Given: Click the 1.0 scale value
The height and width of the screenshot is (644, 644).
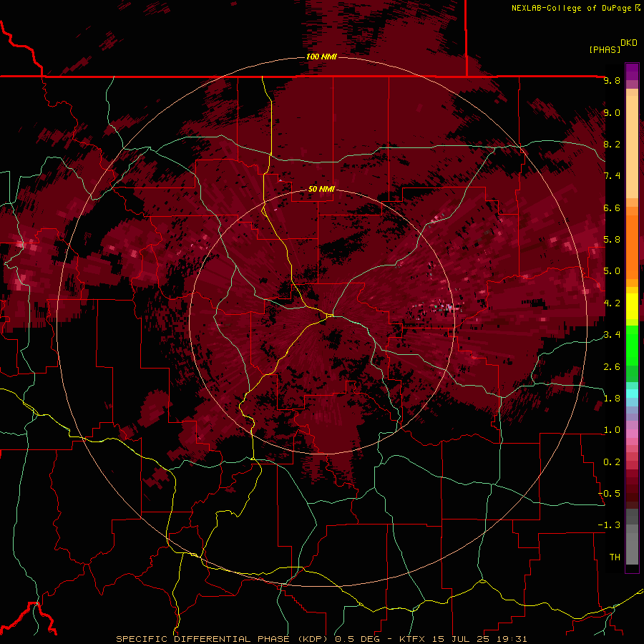Looking at the screenshot, I should (612, 430).
